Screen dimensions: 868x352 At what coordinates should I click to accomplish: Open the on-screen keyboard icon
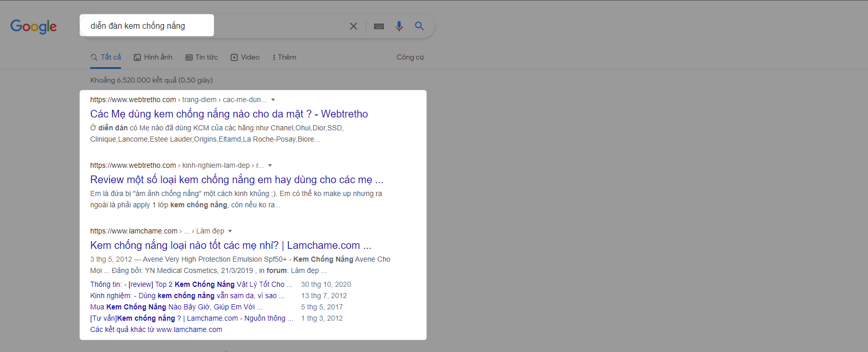point(379,26)
